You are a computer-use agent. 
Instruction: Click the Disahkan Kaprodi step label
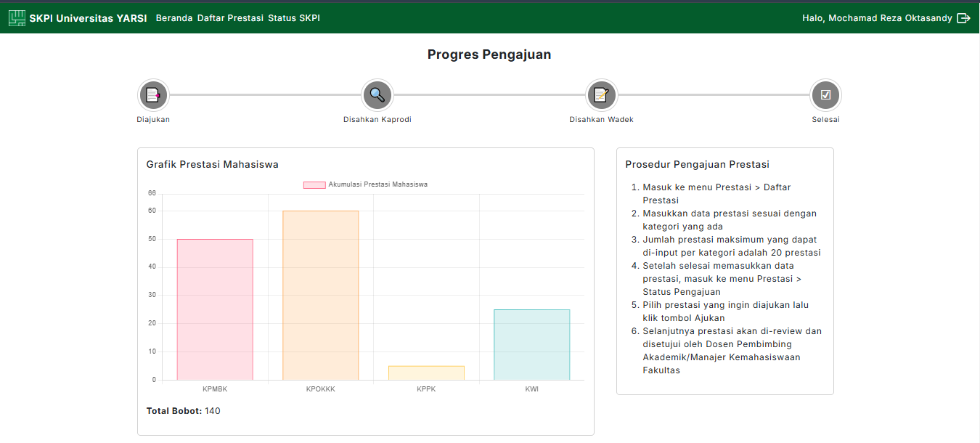(x=377, y=120)
